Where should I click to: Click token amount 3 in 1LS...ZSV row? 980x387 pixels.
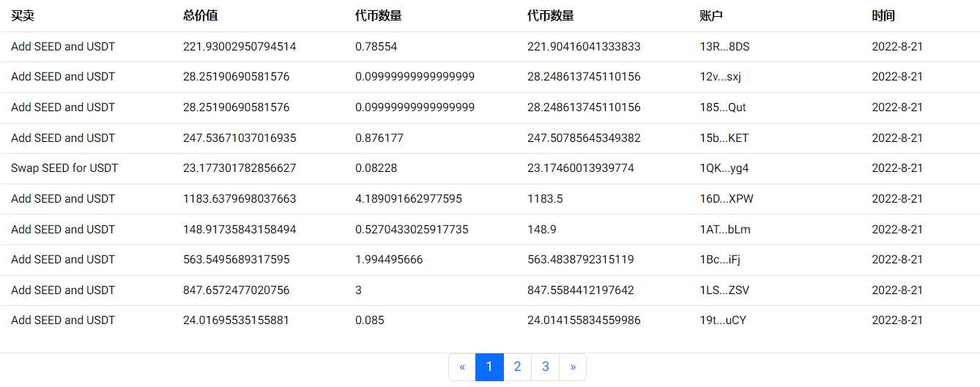[359, 290]
